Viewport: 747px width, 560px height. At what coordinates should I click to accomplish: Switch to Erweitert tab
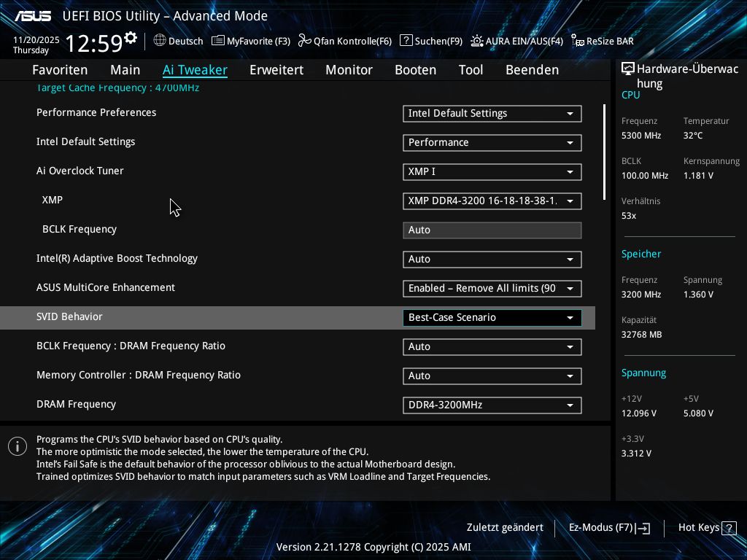276,70
